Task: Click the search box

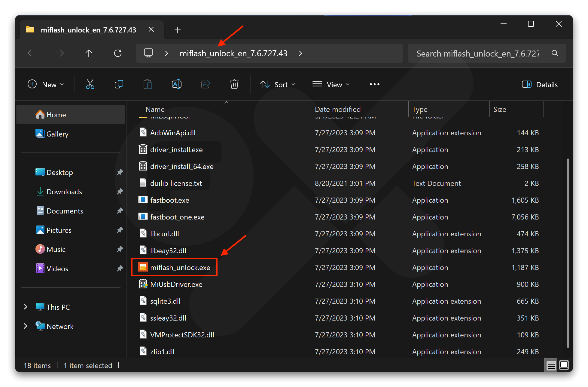Action: pyautogui.click(x=478, y=54)
